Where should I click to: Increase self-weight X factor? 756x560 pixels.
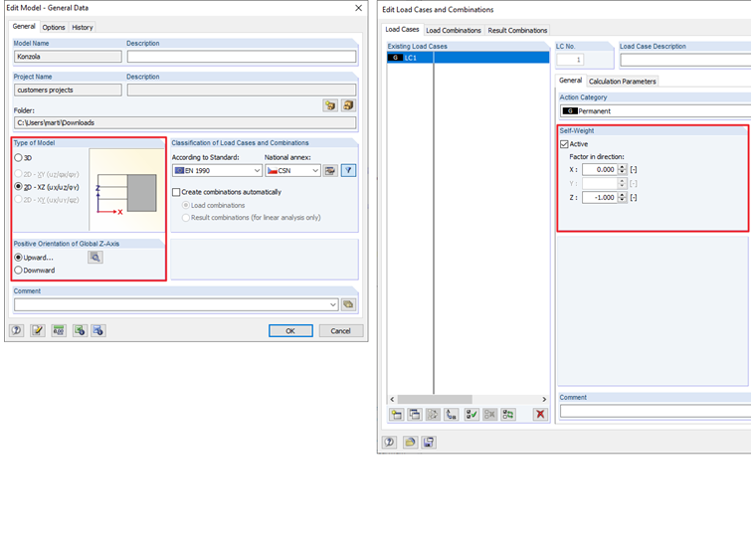[622, 167]
